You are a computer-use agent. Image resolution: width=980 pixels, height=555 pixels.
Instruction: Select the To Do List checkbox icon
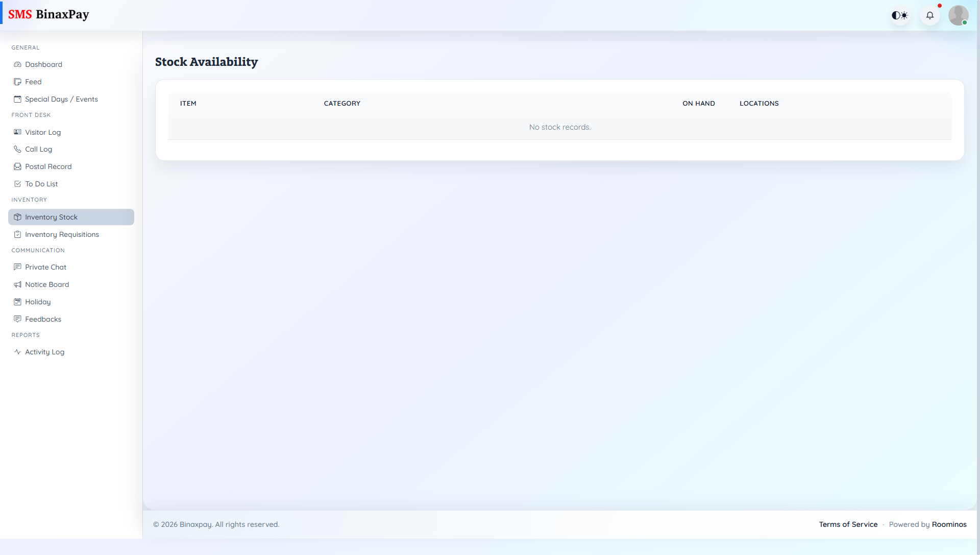tap(17, 184)
